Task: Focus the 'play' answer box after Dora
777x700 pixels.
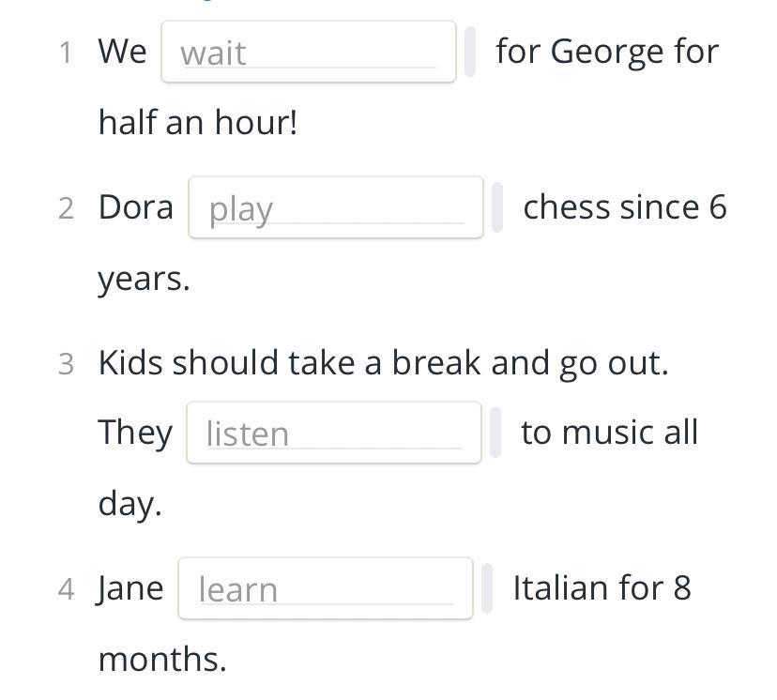Action: [335, 207]
